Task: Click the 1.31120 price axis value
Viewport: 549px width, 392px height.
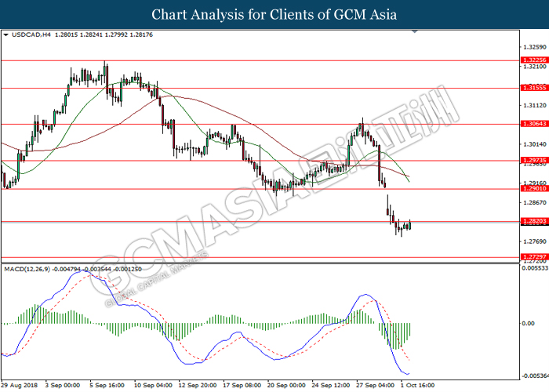Action: coord(534,105)
